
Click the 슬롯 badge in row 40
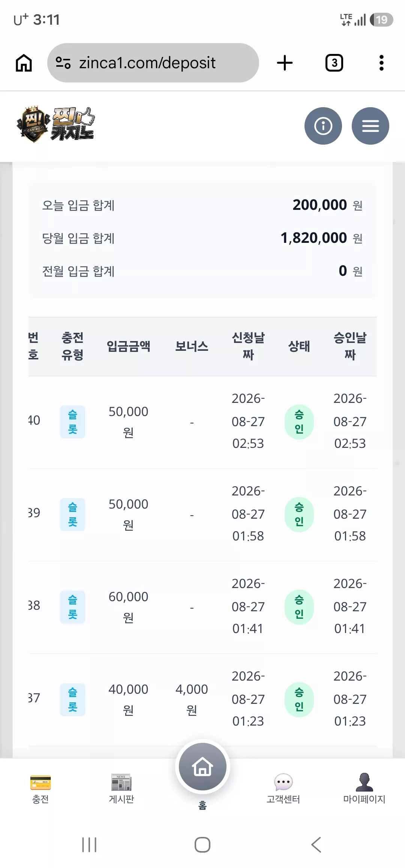pos(72,422)
